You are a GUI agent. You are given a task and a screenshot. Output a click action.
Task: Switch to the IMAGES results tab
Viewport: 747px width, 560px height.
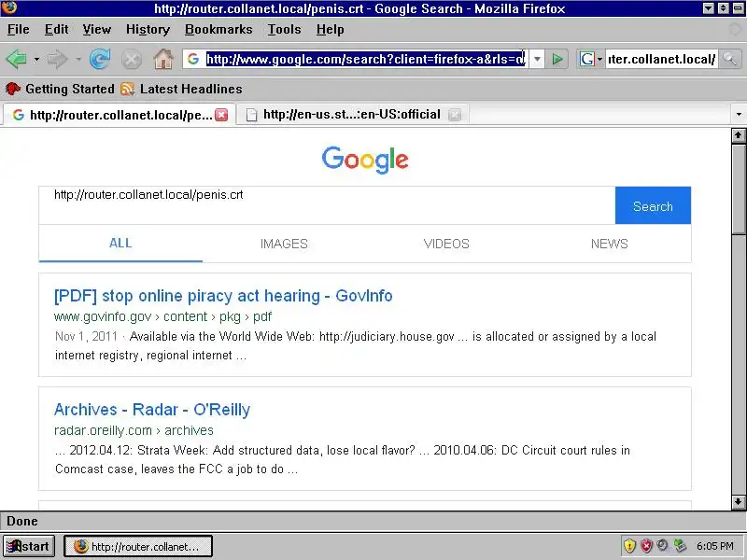pos(284,244)
